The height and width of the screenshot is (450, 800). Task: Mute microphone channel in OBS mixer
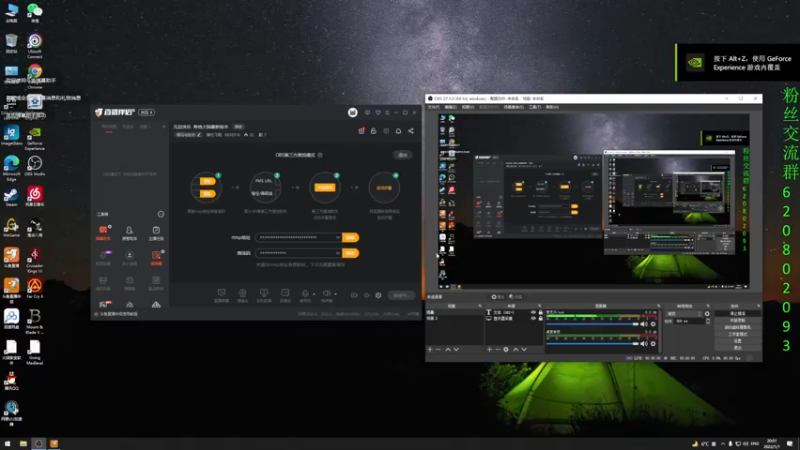(644, 324)
